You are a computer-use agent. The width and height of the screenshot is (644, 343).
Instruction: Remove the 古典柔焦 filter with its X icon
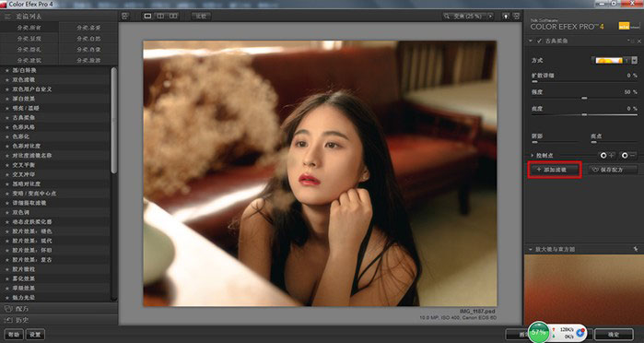pos(639,41)
